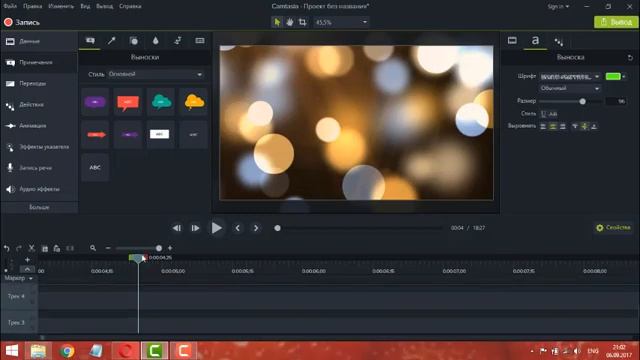Switch to visual properties tab icon
The width and height of the screenshot is (640, 360).
[512, 40]
